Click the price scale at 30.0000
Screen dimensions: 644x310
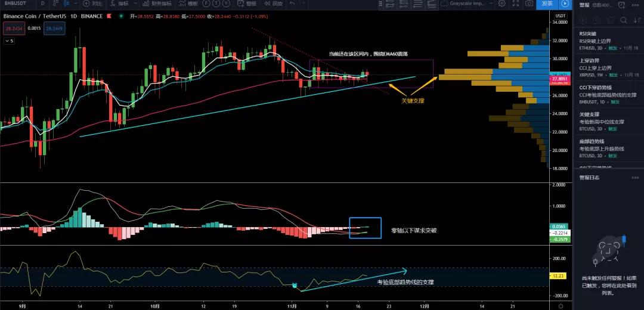(559, 58)
